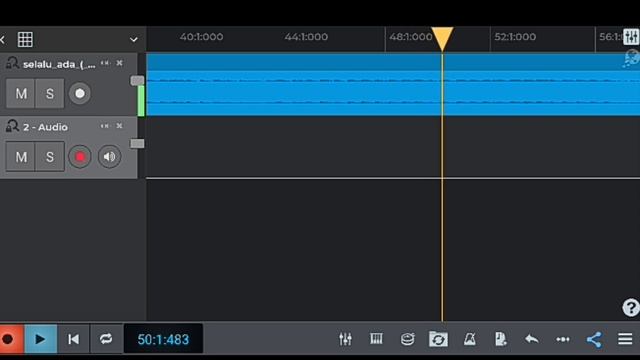Play the project from the playhead

coord(41,339)
